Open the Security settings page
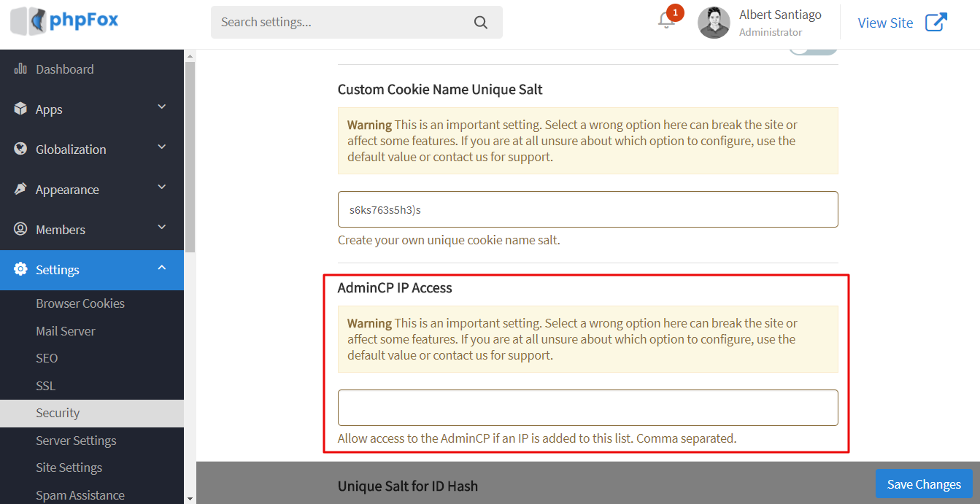Screen dimensions: 980x504 coord(56,413)
